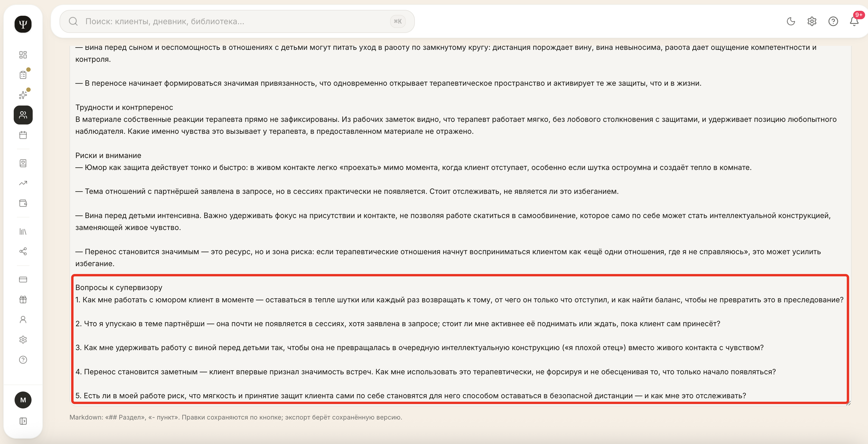Open the library books icon in sidebar

coord(23,231)
